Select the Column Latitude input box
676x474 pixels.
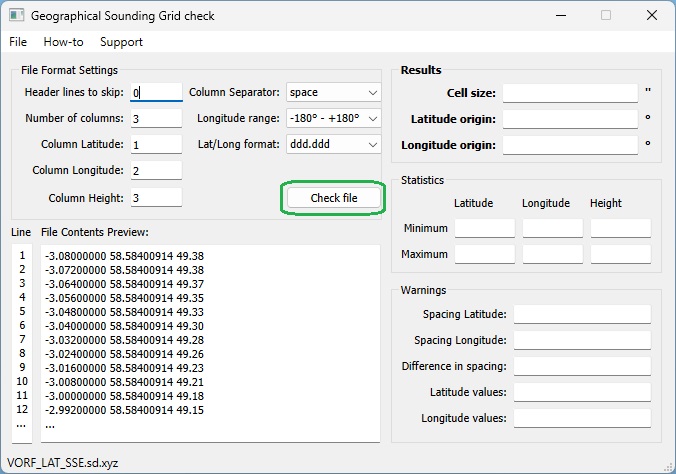pos(156,145)
